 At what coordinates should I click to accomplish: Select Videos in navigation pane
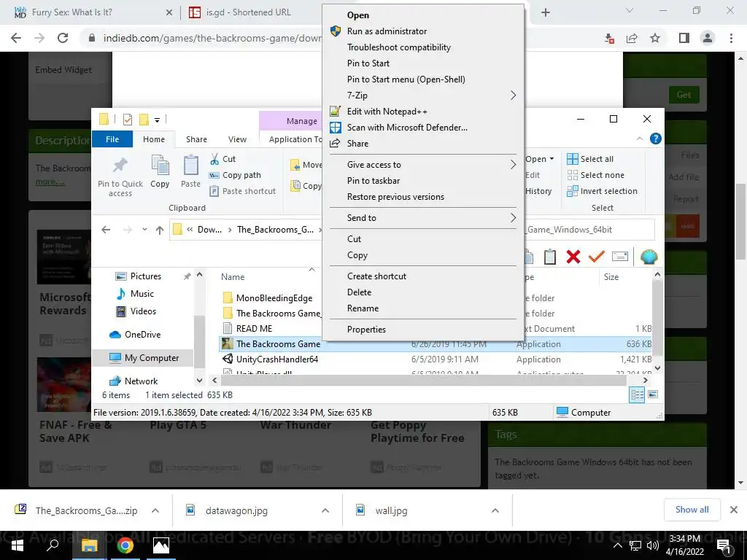pyautogui.click(x=143, y=311)
